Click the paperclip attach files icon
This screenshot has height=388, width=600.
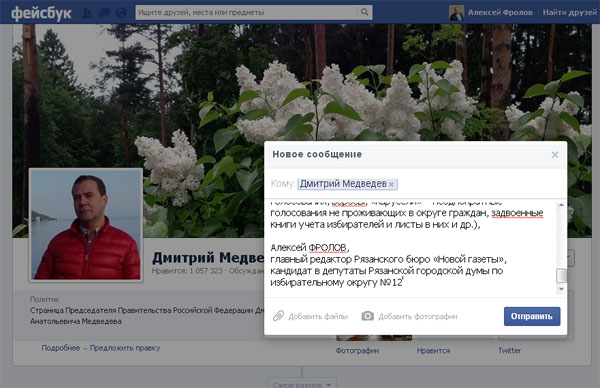(x=278, y=316)
